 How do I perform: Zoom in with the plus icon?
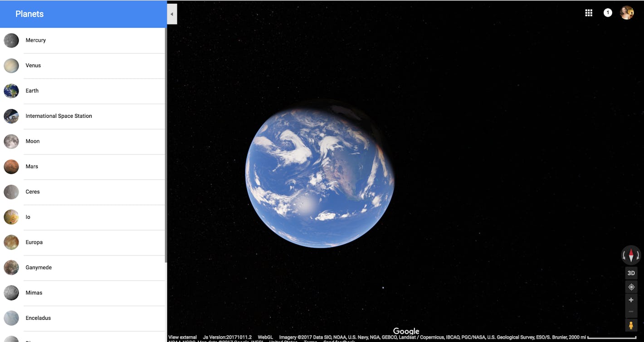[x=631, y=299]
